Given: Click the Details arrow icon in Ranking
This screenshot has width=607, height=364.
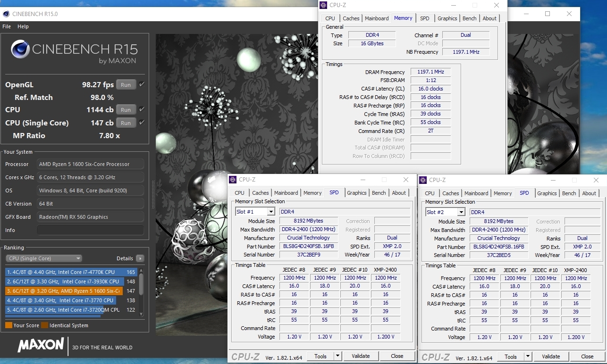Looking at the screenshot, I should 140,258.
